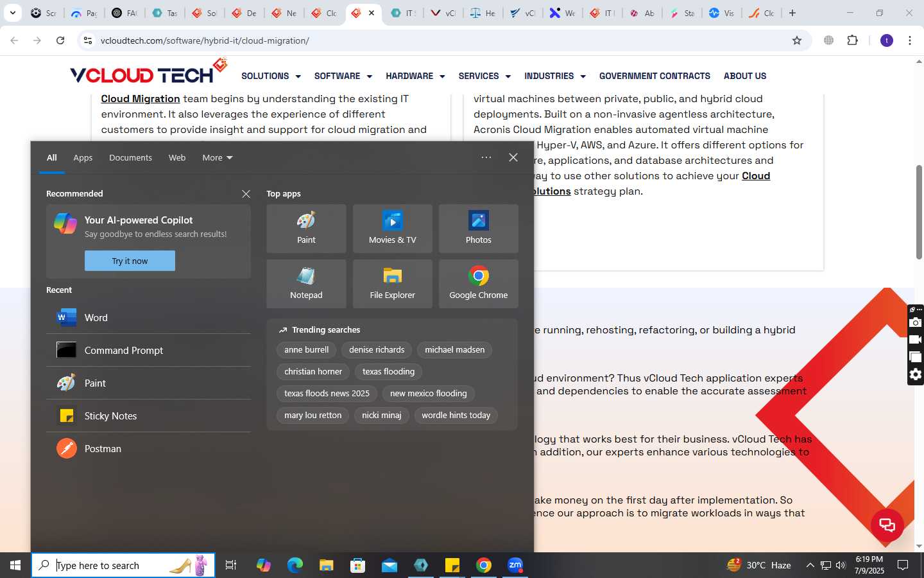Expand the INDUSTRIES nav dropdown
Screen dimensions: 924x578
pyautogui.click(x=555, y=76)
